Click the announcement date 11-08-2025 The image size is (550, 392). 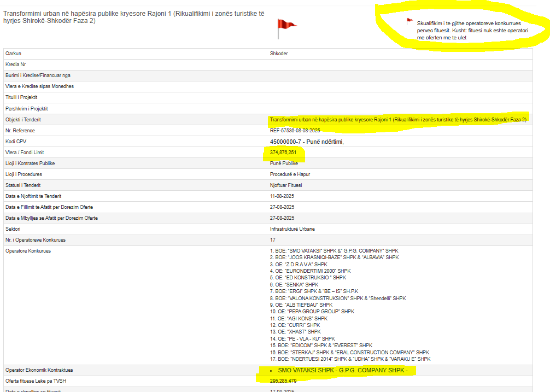click(x=283, y=196)
